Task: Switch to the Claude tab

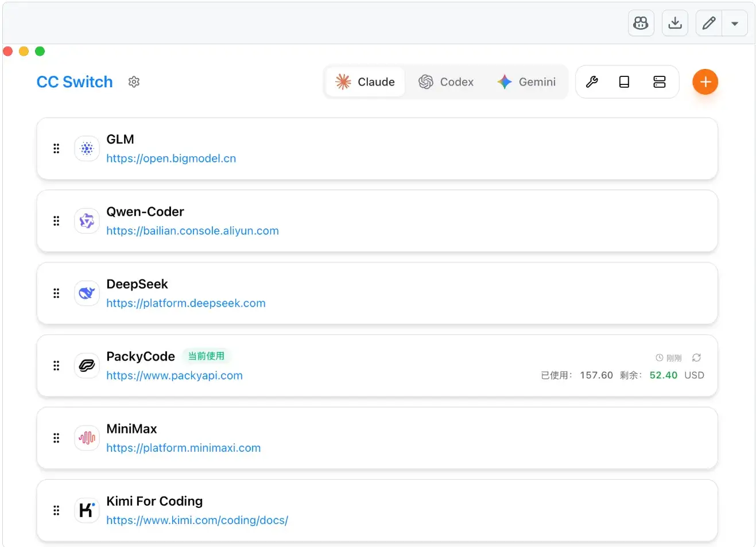Action: [x=365, y=82]
